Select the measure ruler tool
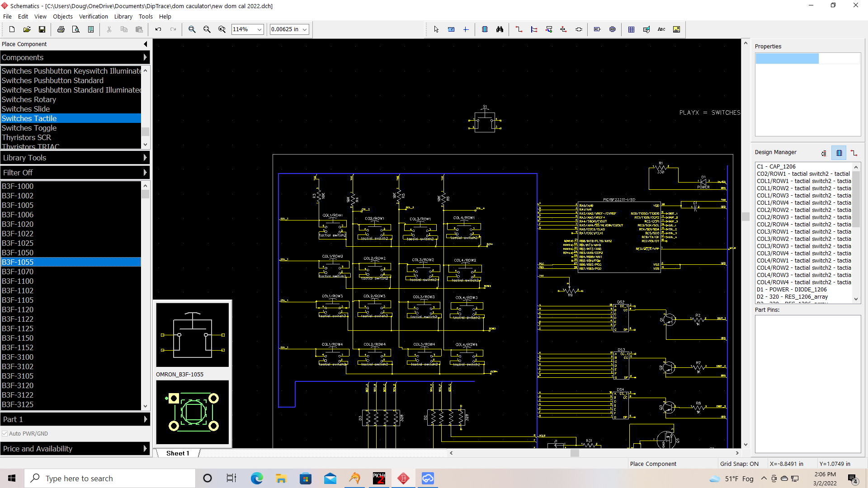The height and width of the screenshot is (488, 868). click(x=451, y=29)
